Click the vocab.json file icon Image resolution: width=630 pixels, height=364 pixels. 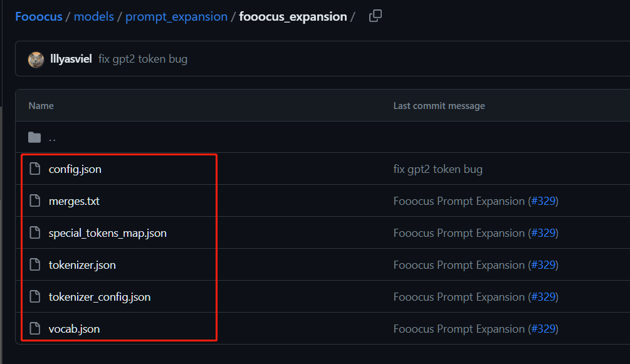pos(34,328)
